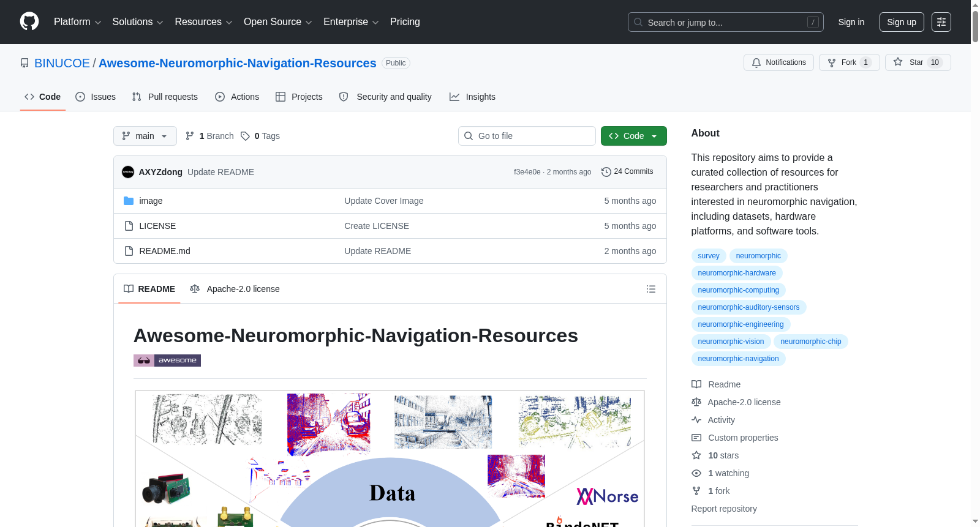Click the awesome badge in README
Viewport: 980px width, 527px height.
(x=167, y=361)
